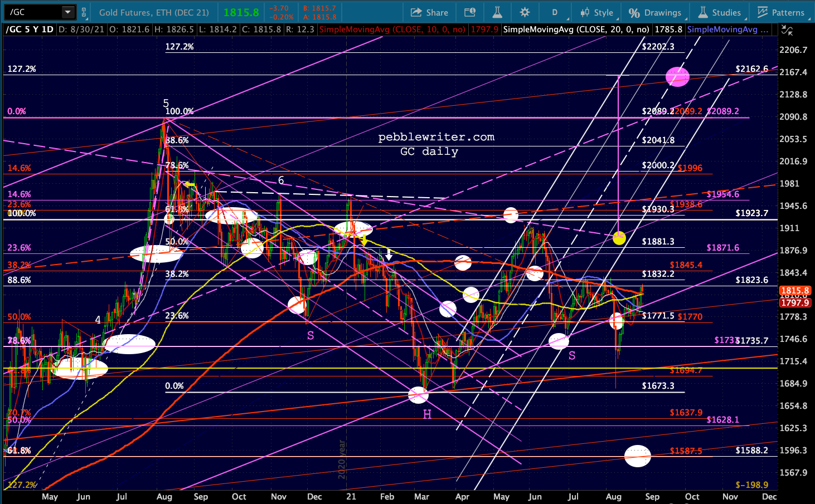This screenshot has height=504, width=815.
Task: Click the symbol link chain icon
Action: click(84, 12)
